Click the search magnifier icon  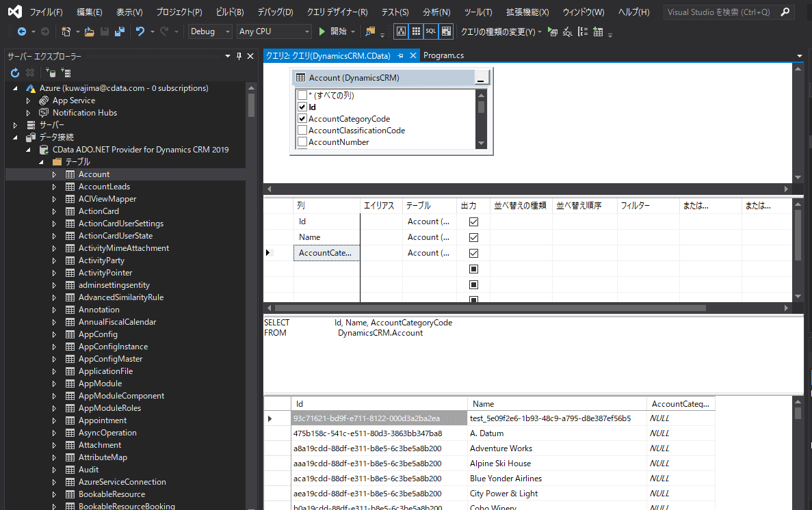[785, 12]
